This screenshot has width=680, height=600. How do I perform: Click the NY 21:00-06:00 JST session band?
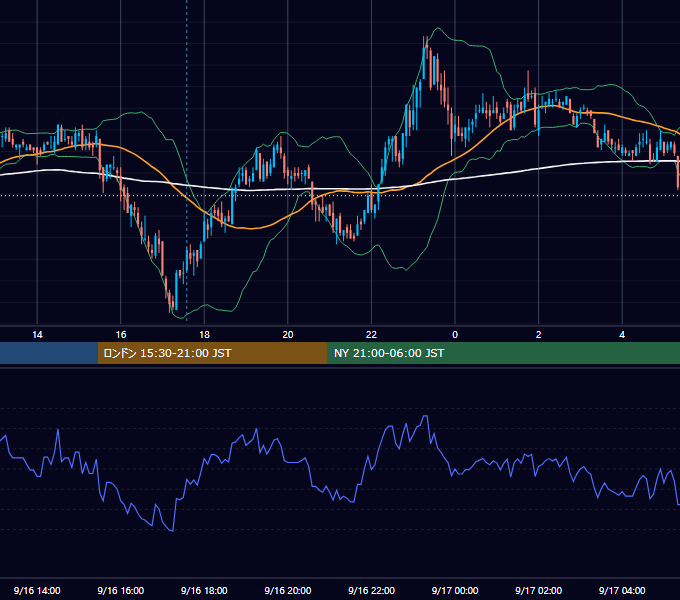[x=503, y=353]
